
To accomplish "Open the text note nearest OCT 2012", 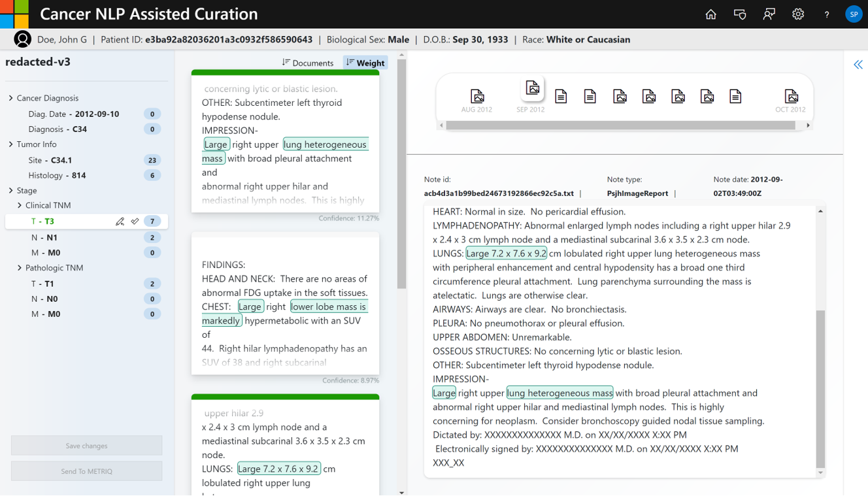I will [x=735, y=97].
